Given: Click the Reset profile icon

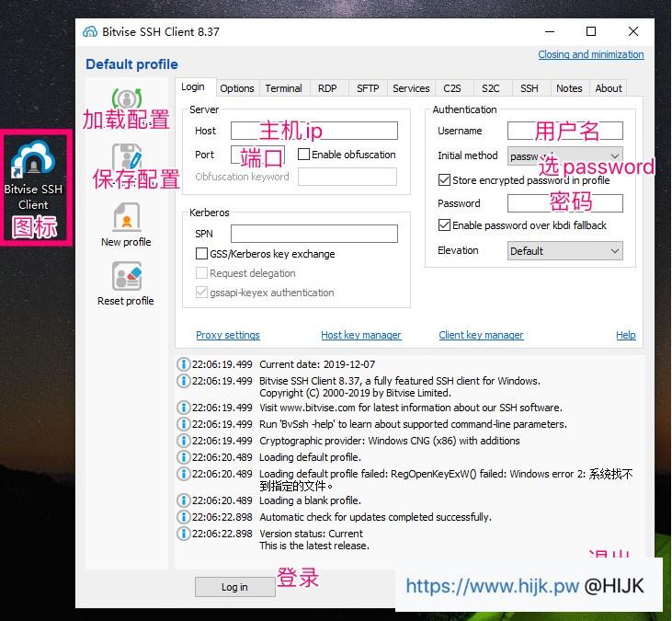Looking at the screenshot, I should (126, 277).
